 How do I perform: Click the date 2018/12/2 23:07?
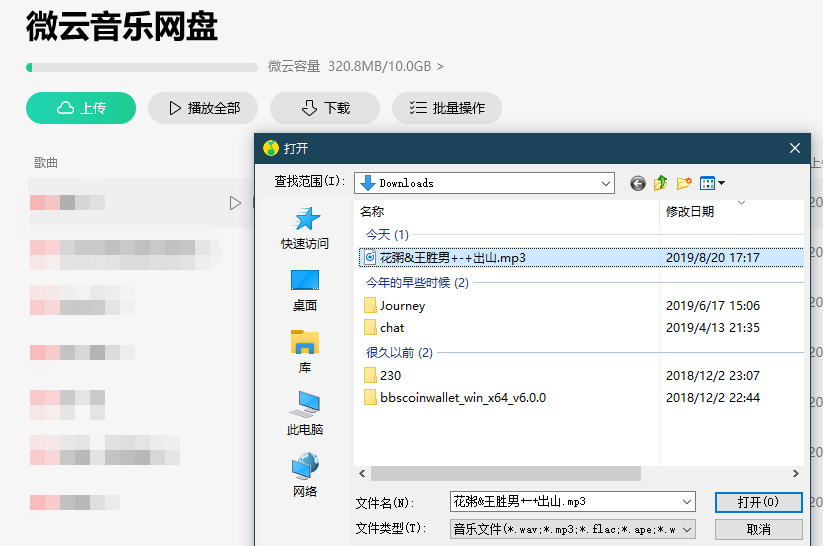(713, 375)
